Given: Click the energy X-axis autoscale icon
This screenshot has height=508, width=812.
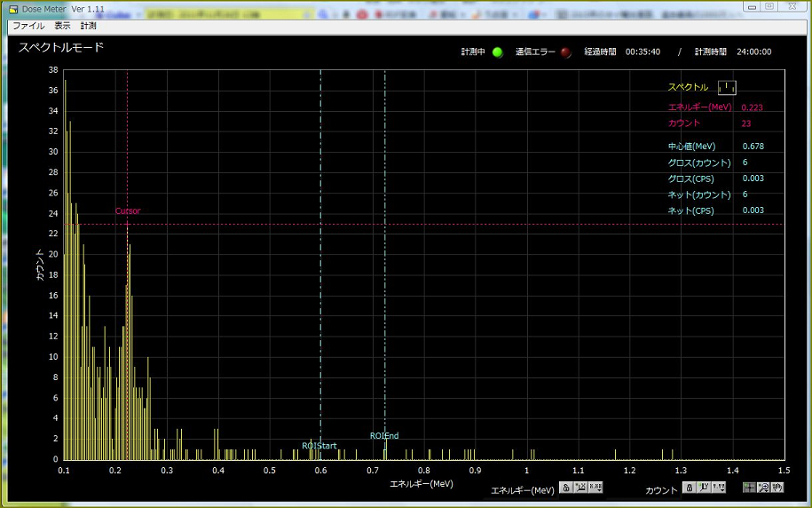Looking at the screenshot, I should pyautogui.click(x=580, y=488).
